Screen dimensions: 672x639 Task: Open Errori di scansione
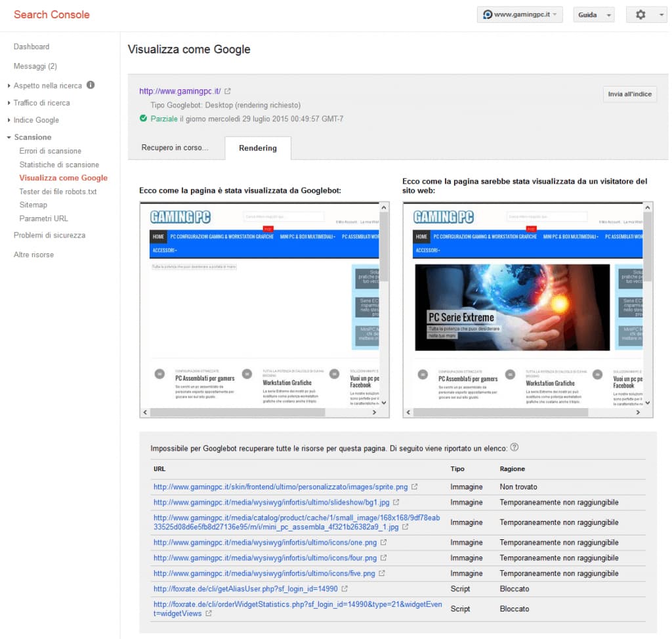click(50, 151)
